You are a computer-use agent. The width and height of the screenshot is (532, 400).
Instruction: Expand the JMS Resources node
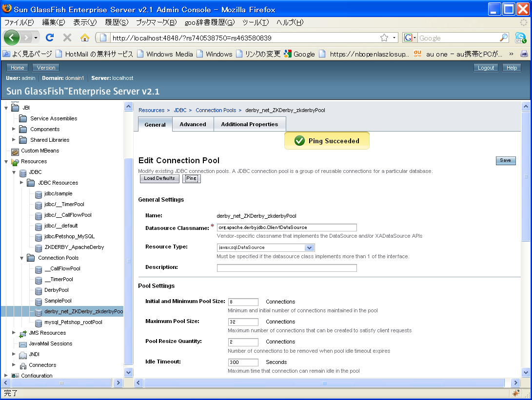click(x=14, y=333)
